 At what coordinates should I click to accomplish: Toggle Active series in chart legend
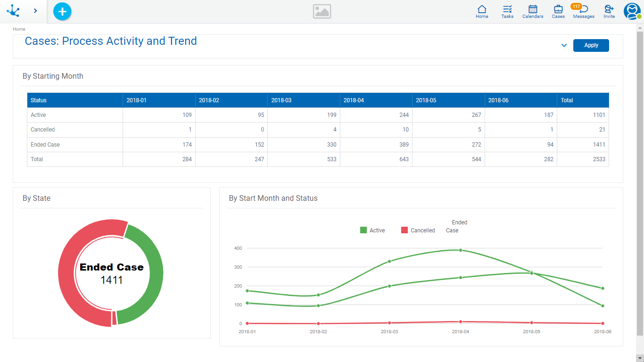click(372, 230)
